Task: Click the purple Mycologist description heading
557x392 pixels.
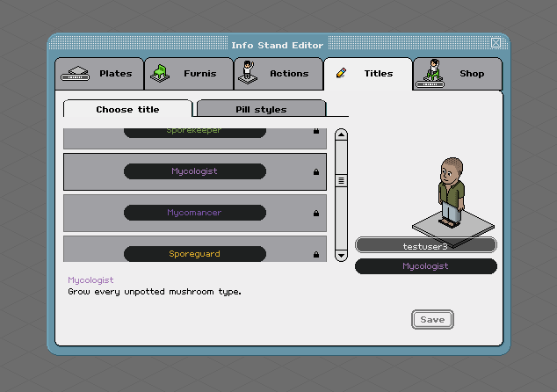Action: click(x=91, y=280)
